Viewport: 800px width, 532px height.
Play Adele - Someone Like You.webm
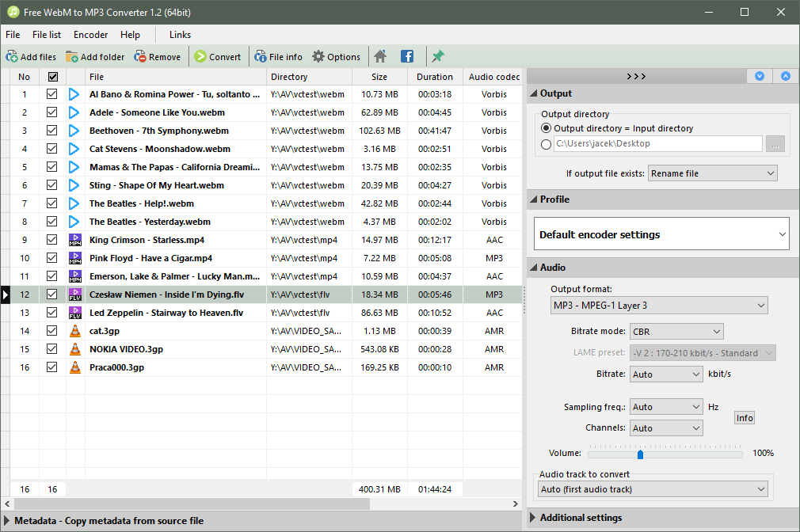[74, 112]
